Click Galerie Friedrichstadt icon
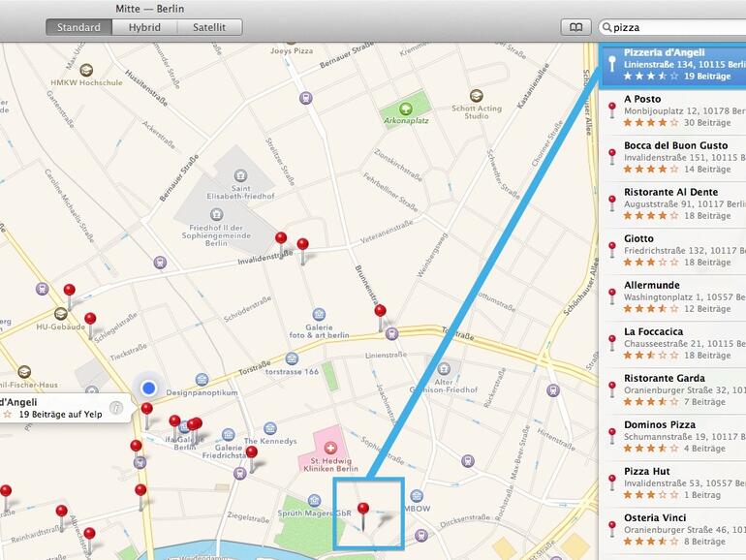 pos(229,434)
